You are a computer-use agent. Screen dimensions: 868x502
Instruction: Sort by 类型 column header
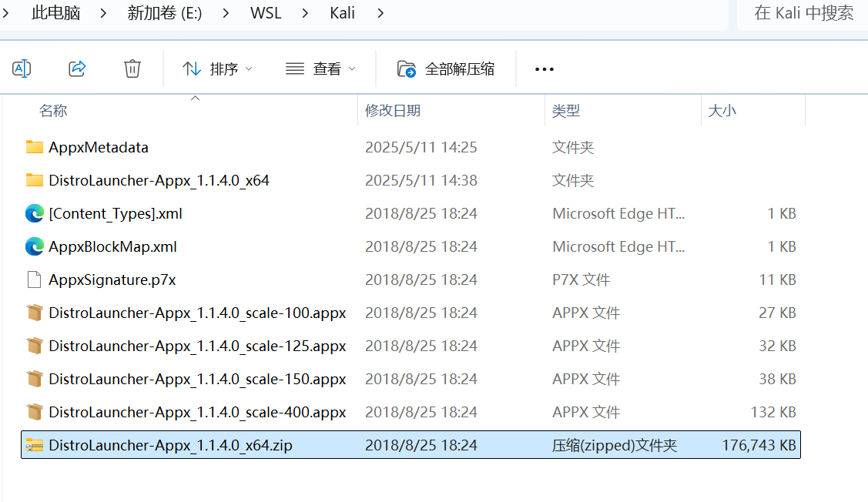click(566, 111)
